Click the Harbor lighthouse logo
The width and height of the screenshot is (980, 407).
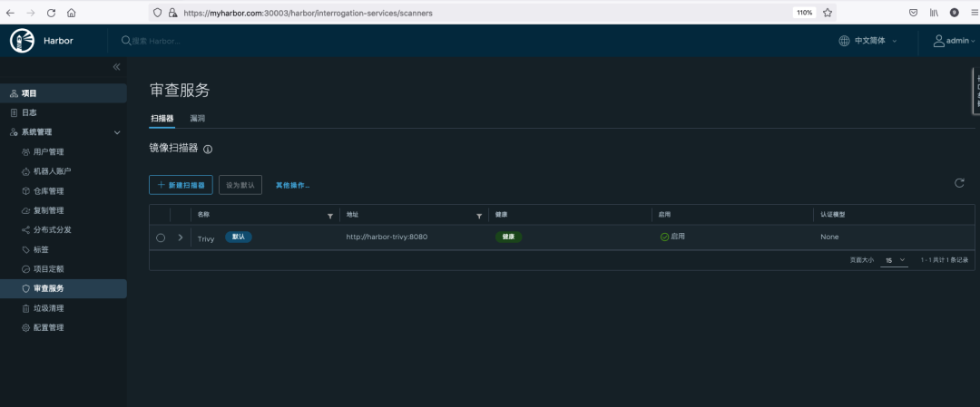coord(22,41)
